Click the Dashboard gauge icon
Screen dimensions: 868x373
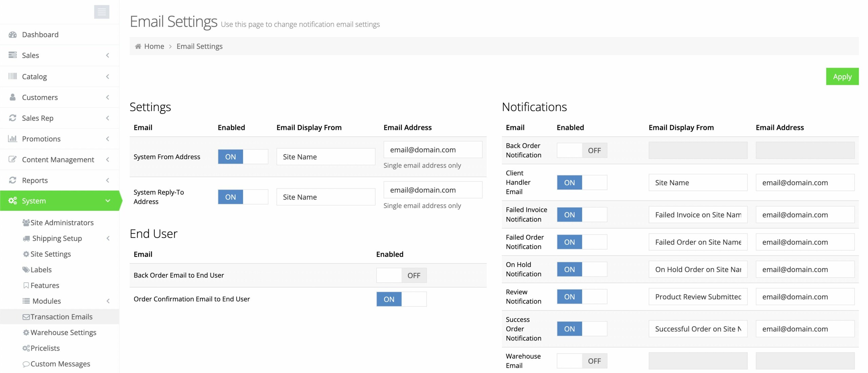click(x=13, y=35)
